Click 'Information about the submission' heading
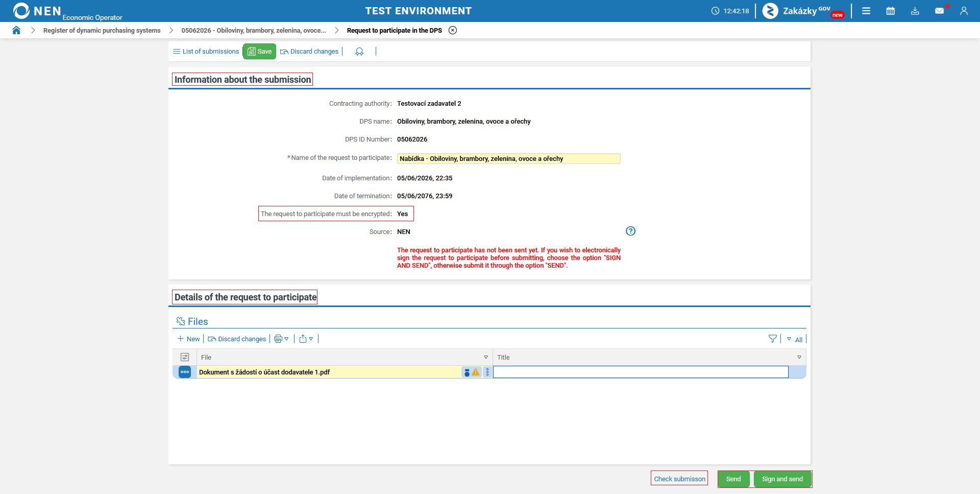 click(x=242, y=79)
